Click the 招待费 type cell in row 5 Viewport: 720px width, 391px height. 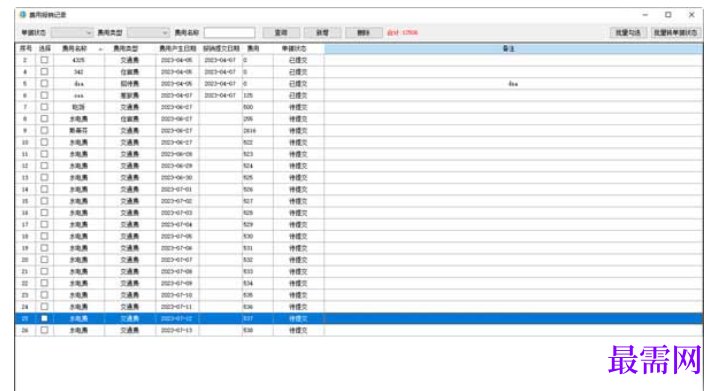[x=130, y=84]
